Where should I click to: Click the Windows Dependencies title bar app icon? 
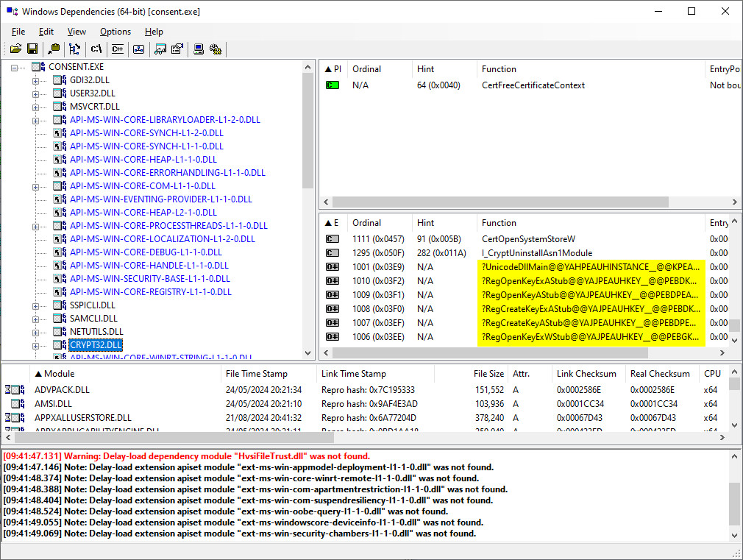[x=12, y=11]
